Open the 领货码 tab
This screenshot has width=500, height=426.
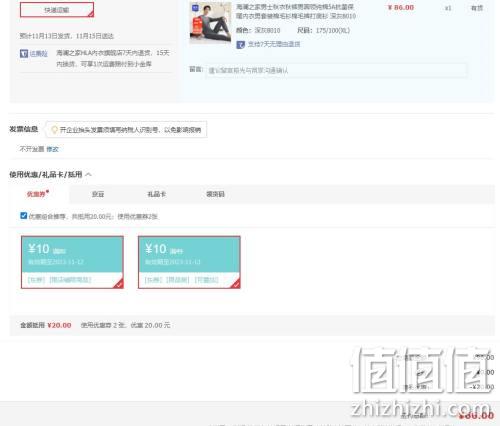tap(215, 194)
